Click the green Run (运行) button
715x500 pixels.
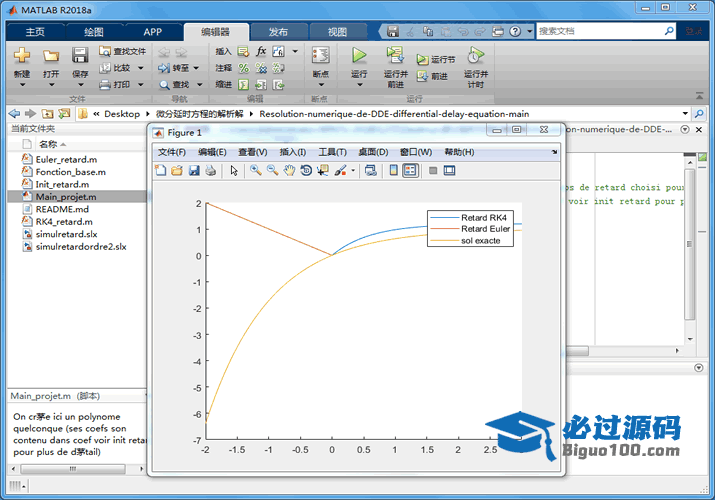[359, 57]
